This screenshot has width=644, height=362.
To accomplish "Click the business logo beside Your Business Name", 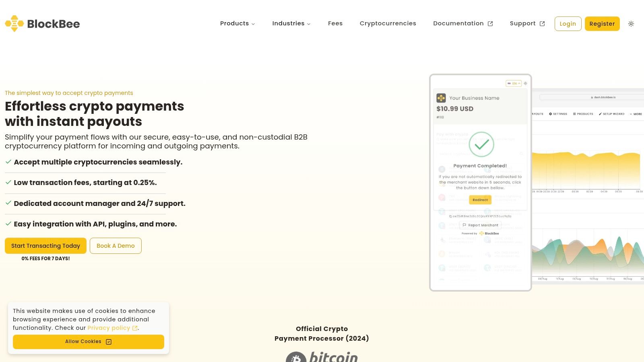I will pos(441,98).
